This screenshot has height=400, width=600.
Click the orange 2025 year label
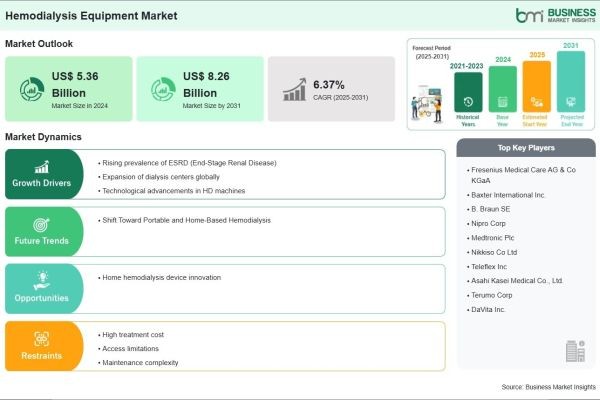click(x=537, y=55)
